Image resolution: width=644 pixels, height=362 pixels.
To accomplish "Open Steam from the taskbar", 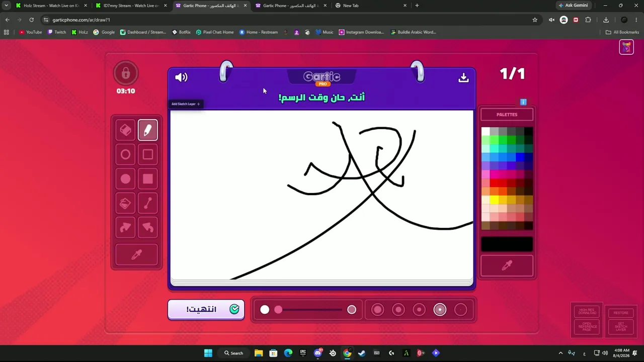I will (361, 353).
